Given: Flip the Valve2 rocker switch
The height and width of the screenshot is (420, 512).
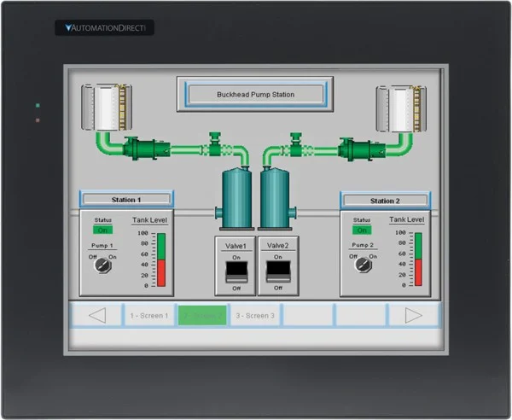Looking at the screenshot, I should tap(278, 271).
